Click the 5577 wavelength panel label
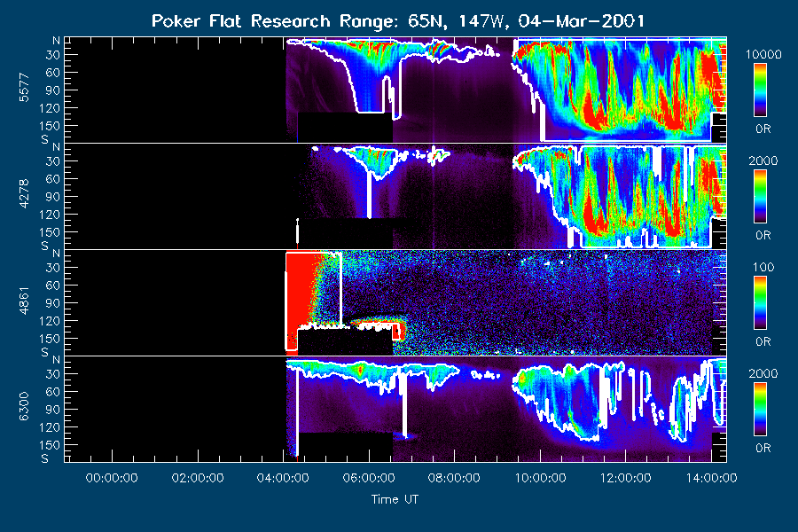The height and width of the screenshot is (532, 798). 24,88
